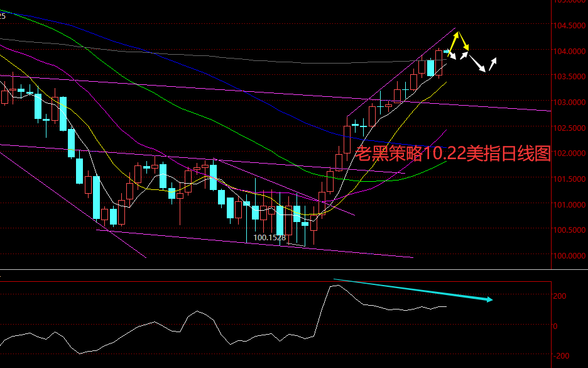
Task: Choose the 101.0000 price axis label
Action: (570, 204)
